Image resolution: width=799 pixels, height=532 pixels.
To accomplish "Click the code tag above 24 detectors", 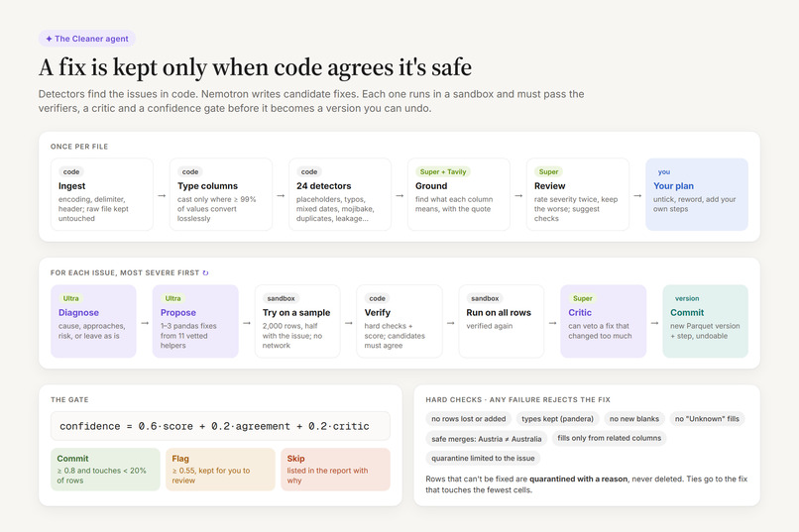I will pyautogui.click(x=309, y=172).
